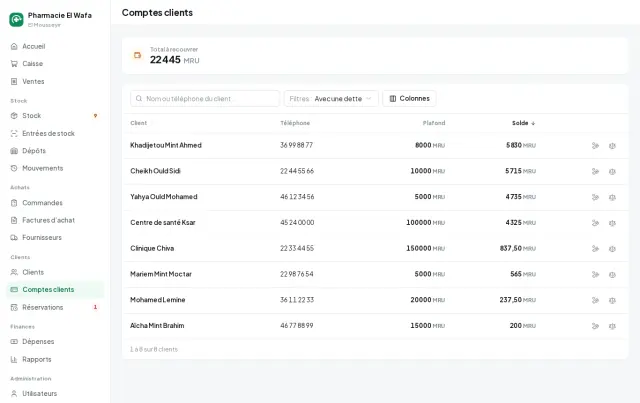Click the client name Yahya Ould Mohamed
Viewport: 640px width, 403px height.
coord(164,196)
